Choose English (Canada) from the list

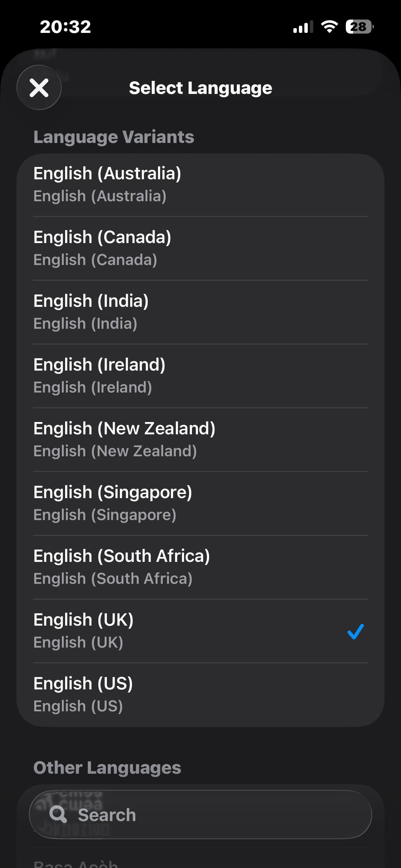click(200, 249)
